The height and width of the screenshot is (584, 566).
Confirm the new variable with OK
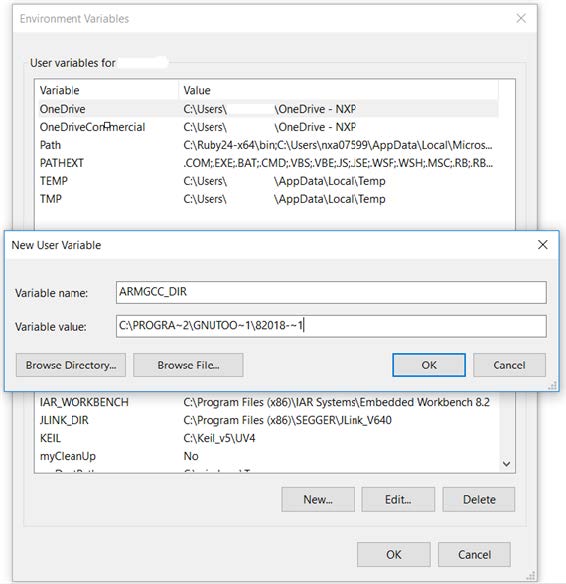[x=429, y=365]
